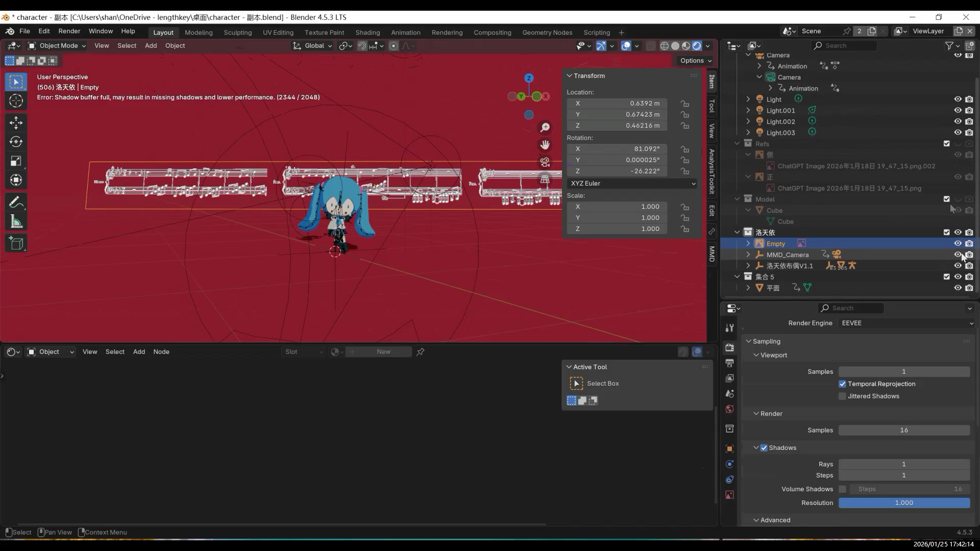The width and height of the screenshot is (980, 551).
Task: Click the Cursor tool icon
Action: click(16, 101)
